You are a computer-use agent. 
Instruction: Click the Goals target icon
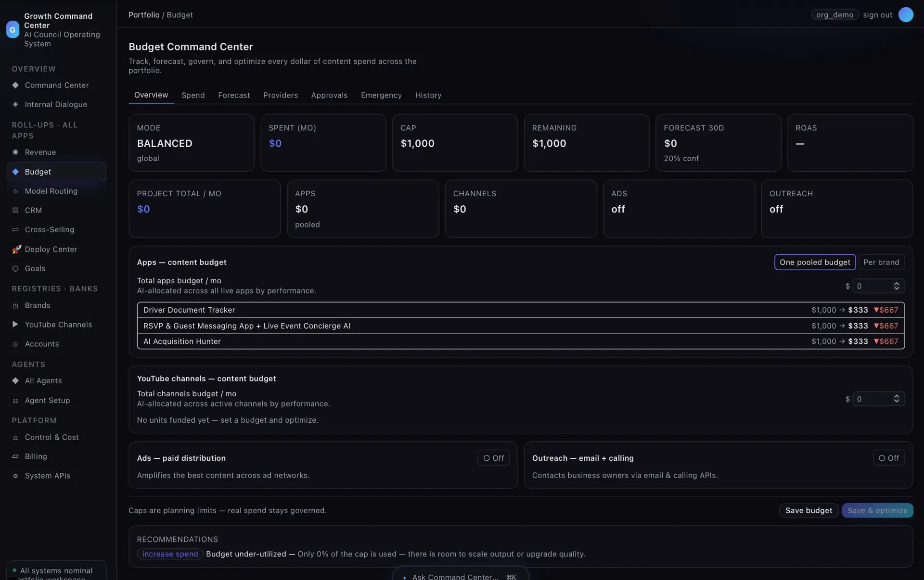tap(15, 268)
